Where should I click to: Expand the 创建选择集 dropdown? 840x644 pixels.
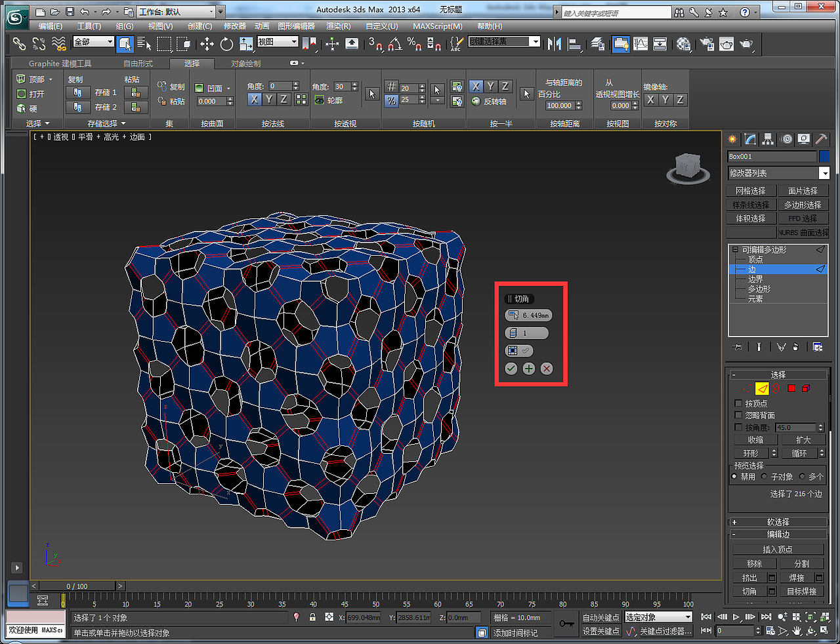pos(535,42)
